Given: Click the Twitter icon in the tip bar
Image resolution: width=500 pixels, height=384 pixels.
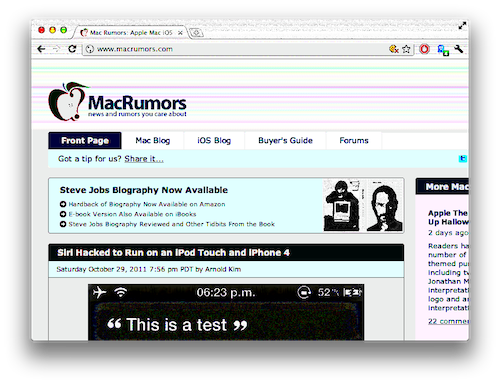Looking at the screenshot, I should pyautogui.click(x=463, y=159).
